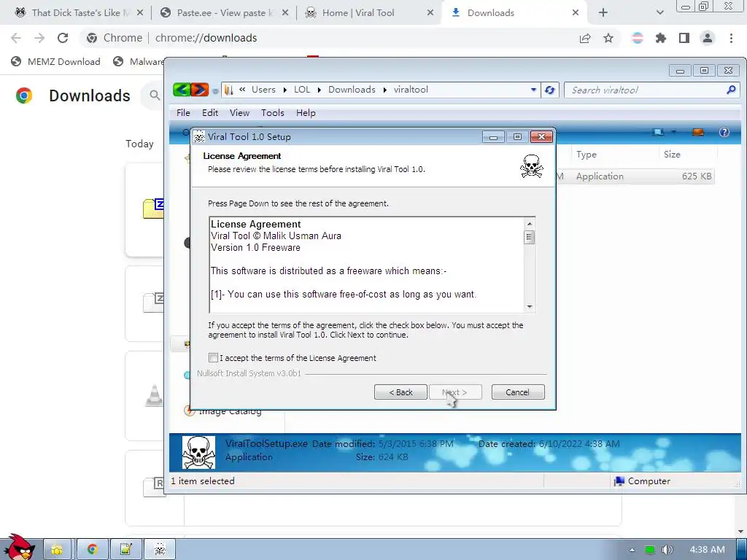Open the Help menu in Explorer
Viewport: 747px width, 560px height.
coord(306,113)
